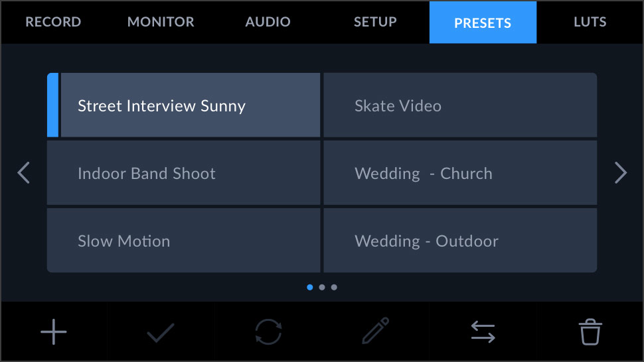Viewport: 644px width, 362px height.
Task: Switch to the AUDIO tab
Action: coord(268,22)
